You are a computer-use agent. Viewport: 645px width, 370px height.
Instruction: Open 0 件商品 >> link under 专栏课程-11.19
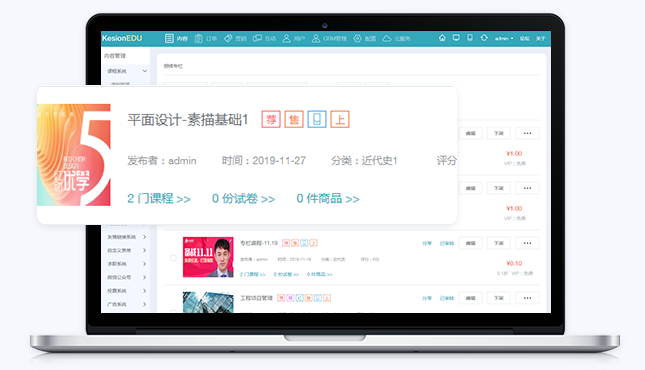[x=320, y=274]
